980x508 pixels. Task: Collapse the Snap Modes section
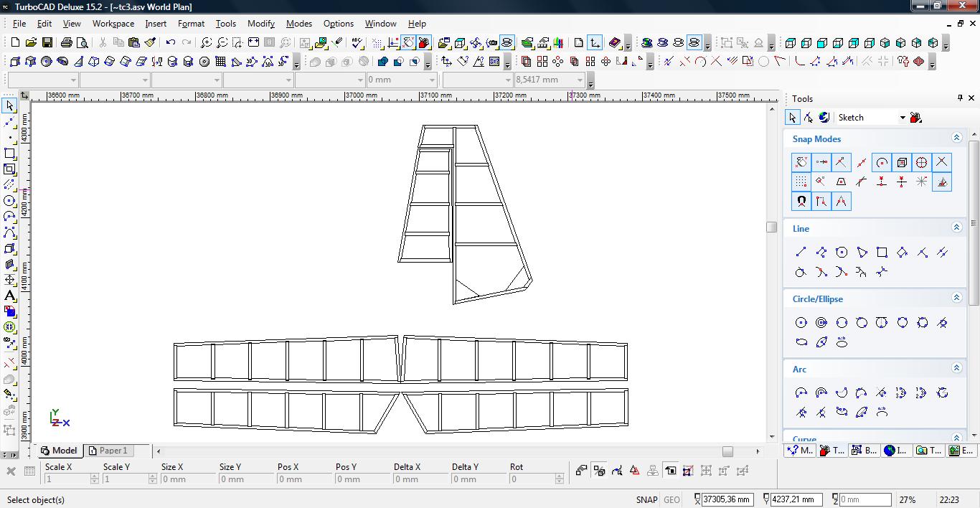tap(956, 138)
